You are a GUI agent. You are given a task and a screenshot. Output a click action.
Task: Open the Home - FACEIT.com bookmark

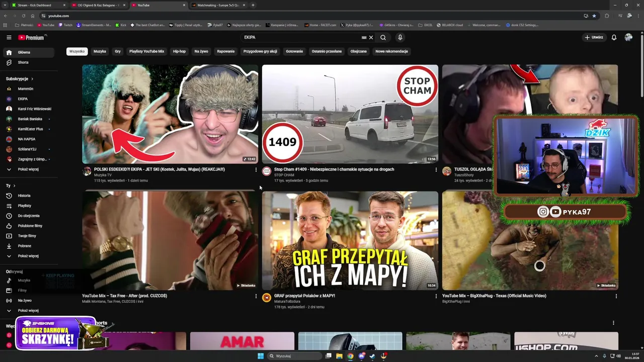(320, 25)
